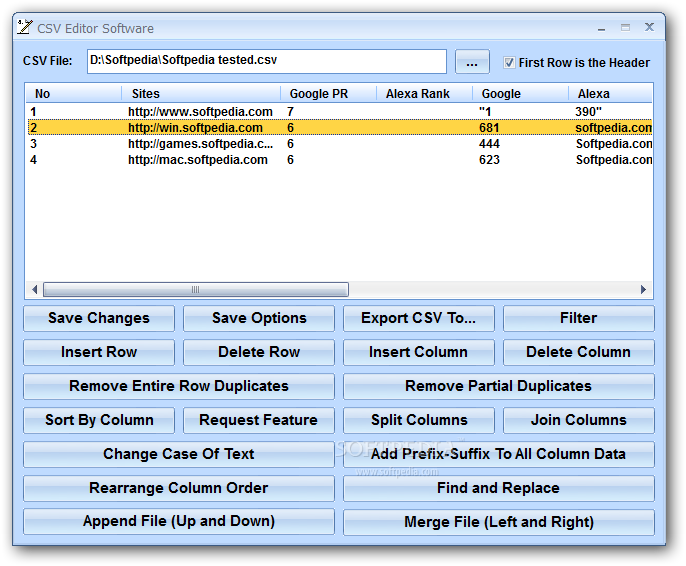This screenshot has height=566, width=686.
Task: Click Export CSV To... button
Action: (419, 318)
